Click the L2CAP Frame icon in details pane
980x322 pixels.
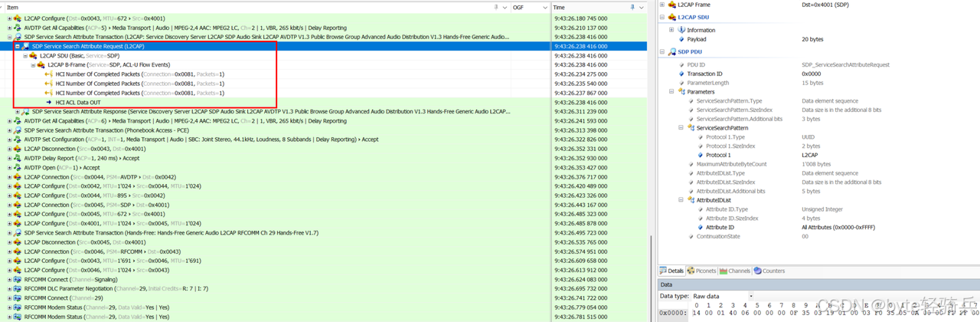point(672,5)
